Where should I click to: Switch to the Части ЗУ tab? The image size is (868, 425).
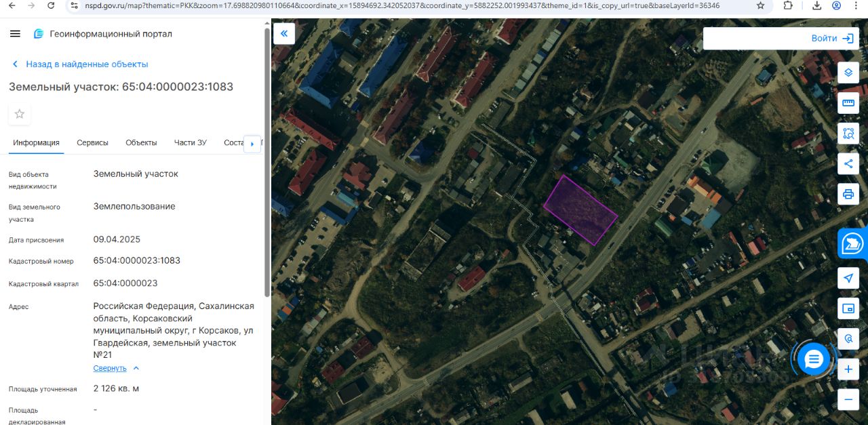tap(191, 142)
